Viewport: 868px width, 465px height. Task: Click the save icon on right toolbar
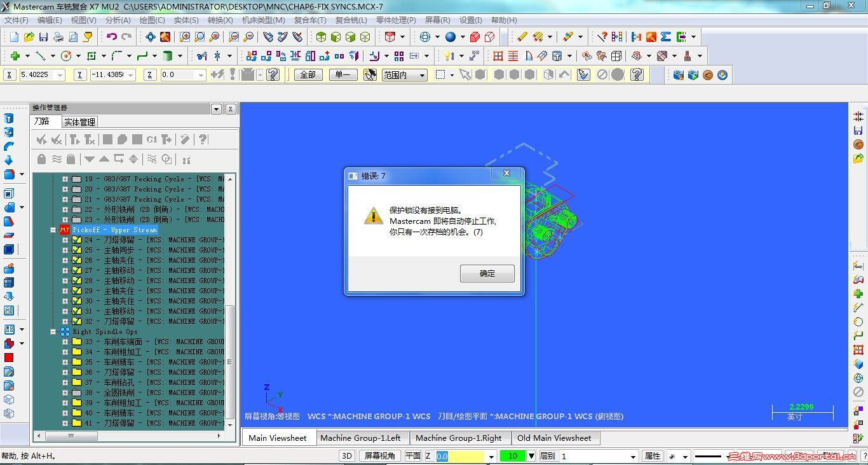pos(858,130)
